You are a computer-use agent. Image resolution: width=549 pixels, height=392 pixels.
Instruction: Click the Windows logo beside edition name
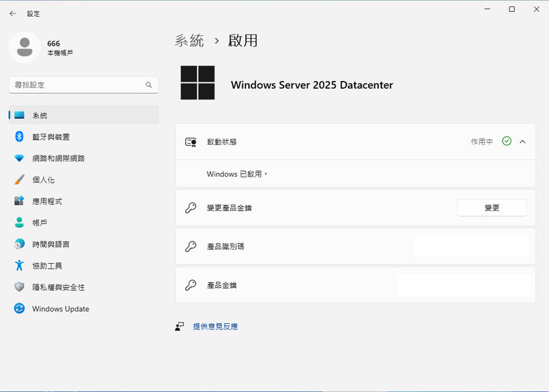(x=198, y=82)
